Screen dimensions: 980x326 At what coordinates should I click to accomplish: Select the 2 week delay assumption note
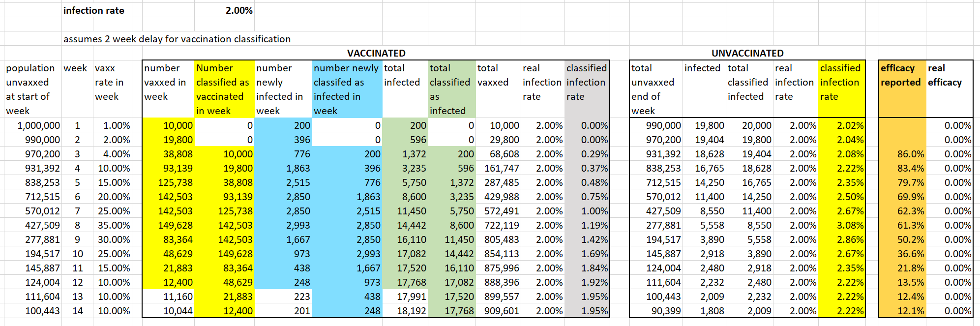coord(177,39)
